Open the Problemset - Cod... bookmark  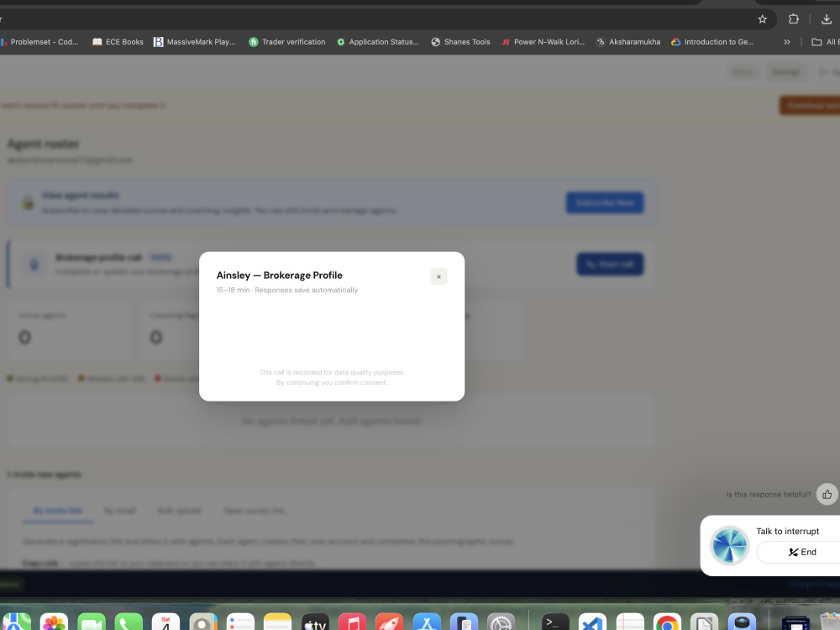click(39, 42)
